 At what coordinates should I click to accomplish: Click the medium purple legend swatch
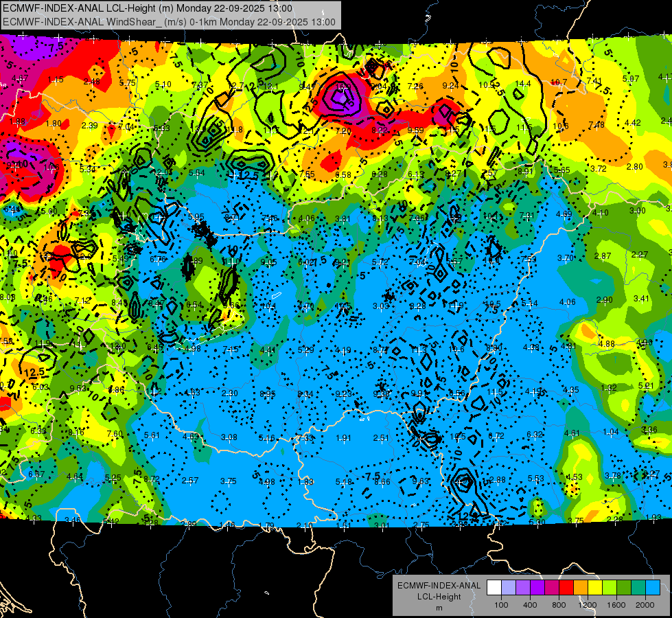(523, 588)
